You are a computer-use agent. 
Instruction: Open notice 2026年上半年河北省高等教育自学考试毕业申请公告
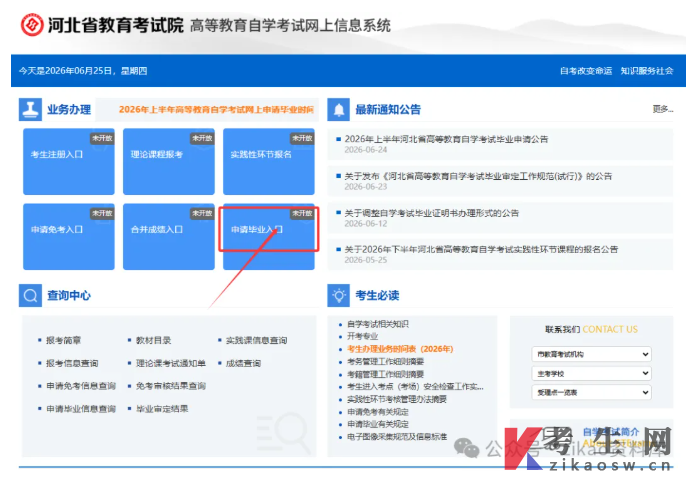tap(446, 139)
